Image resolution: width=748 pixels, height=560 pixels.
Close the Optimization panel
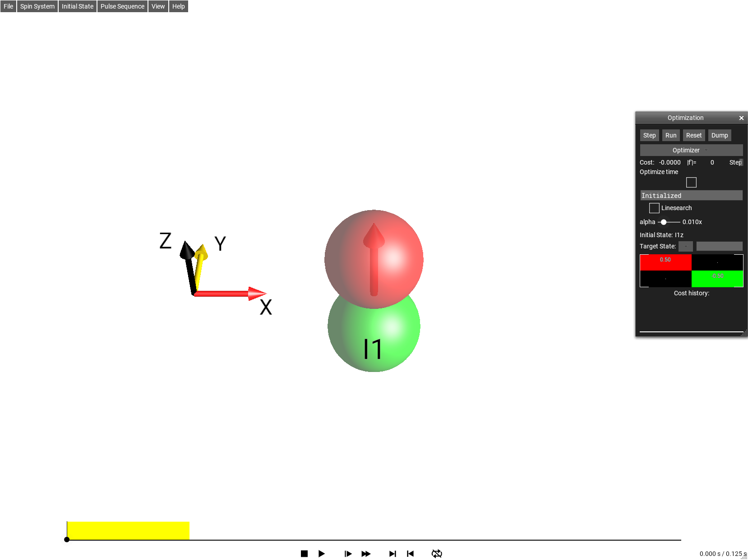741,118
